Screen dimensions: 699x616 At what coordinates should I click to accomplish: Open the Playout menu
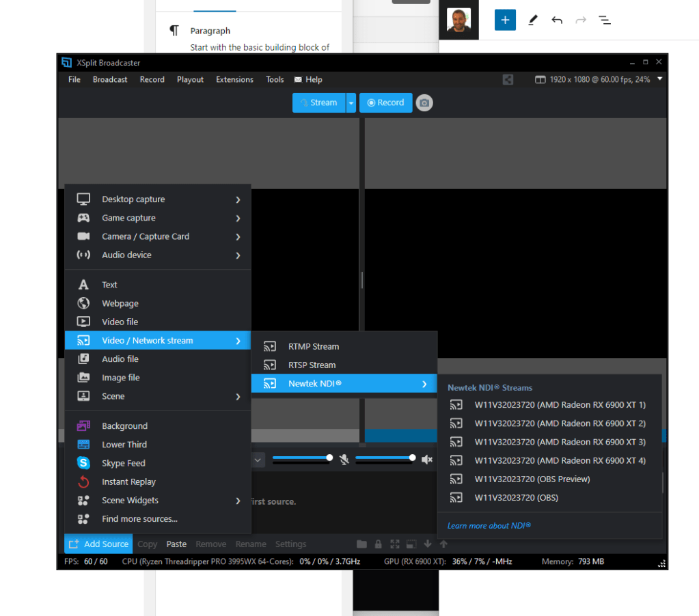(x=191, y=80)
